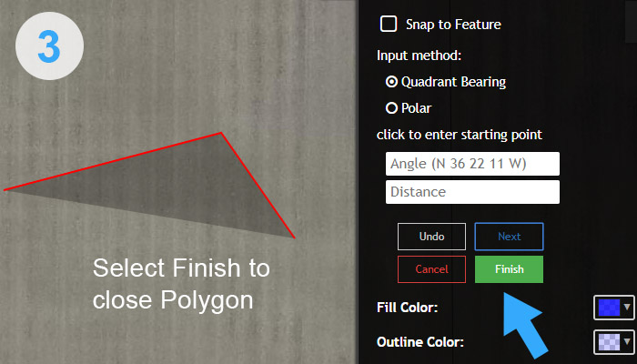
Task: Click the leftmost vertex of the polygon
Action: click(5, 189)
